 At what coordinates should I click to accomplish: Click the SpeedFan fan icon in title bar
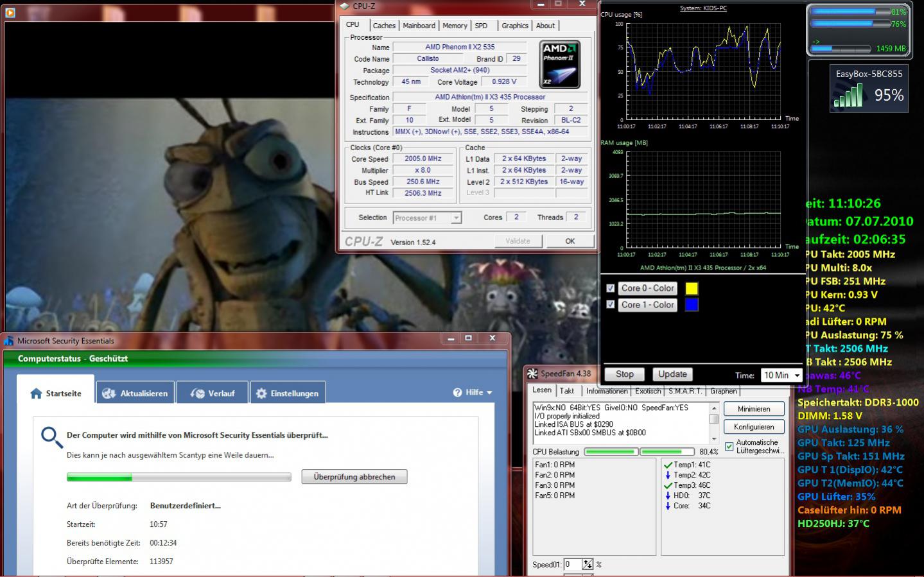coord(532,374)
